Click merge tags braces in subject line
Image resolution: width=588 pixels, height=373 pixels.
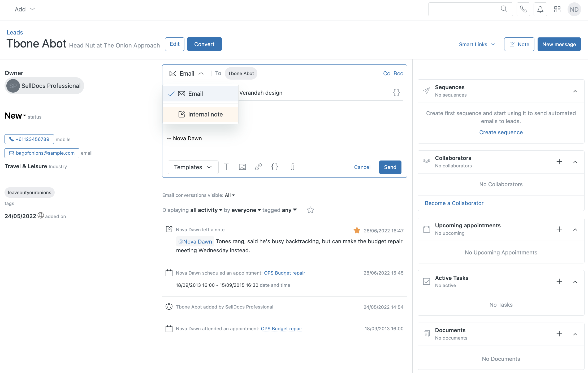tap(396, 93)
